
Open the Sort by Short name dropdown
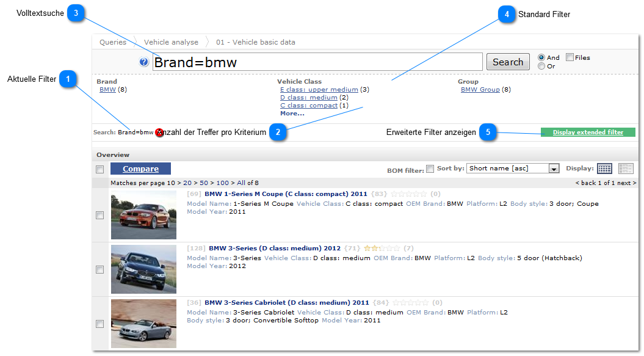513,169
